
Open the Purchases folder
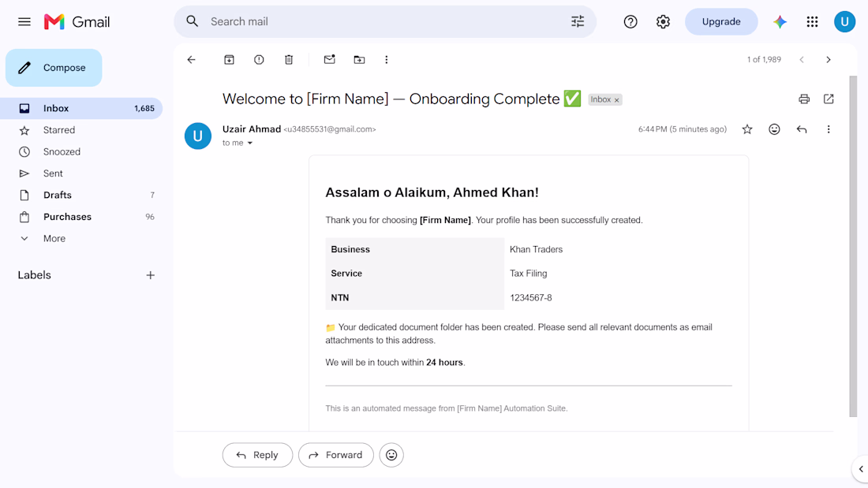pos(81,217)
